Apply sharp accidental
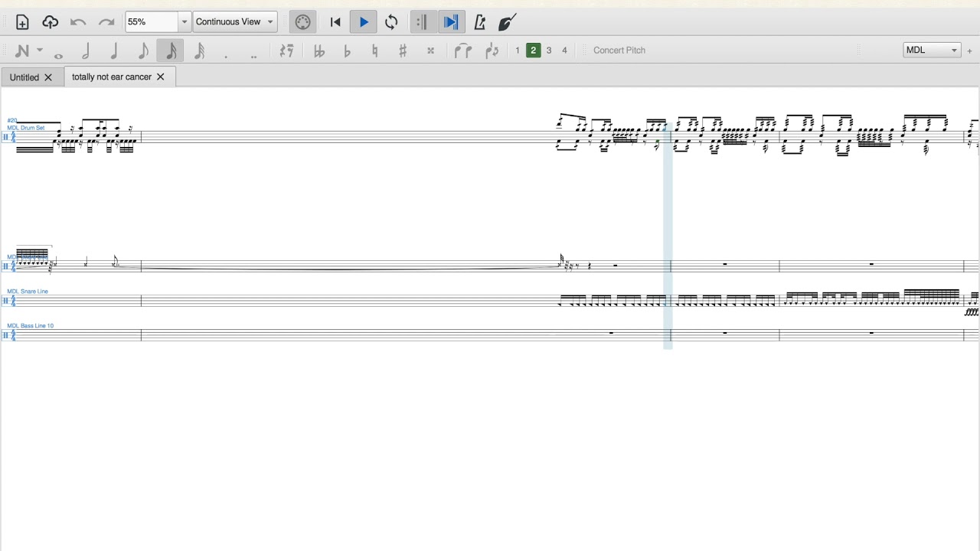The image size is (980, 551). click(x=403, y=51)
